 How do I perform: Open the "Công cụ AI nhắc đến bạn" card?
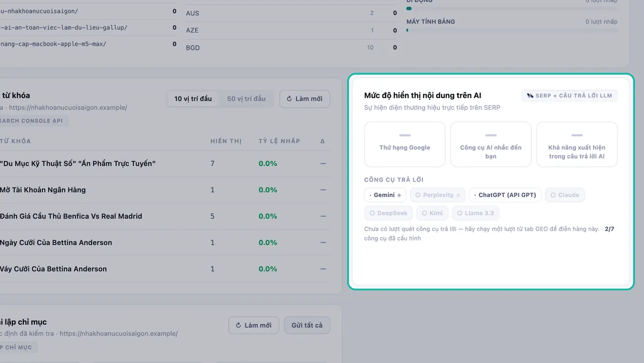491,144
